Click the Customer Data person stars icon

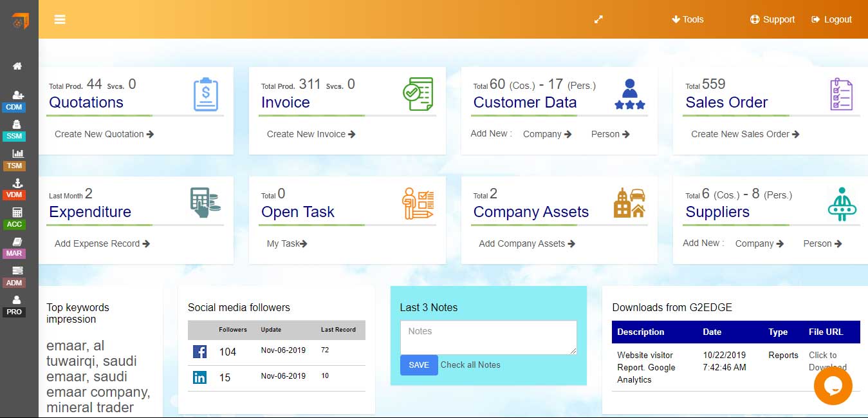(x=630, y=94)
